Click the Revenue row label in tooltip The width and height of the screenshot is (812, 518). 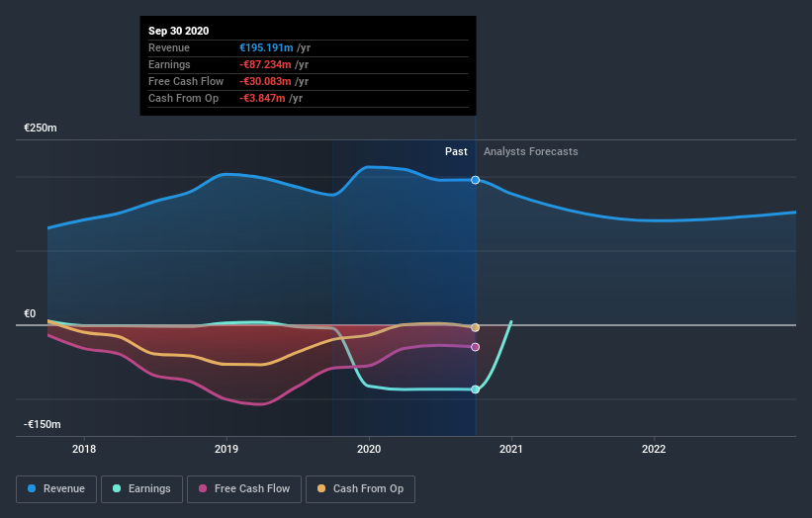coord(169,47)
